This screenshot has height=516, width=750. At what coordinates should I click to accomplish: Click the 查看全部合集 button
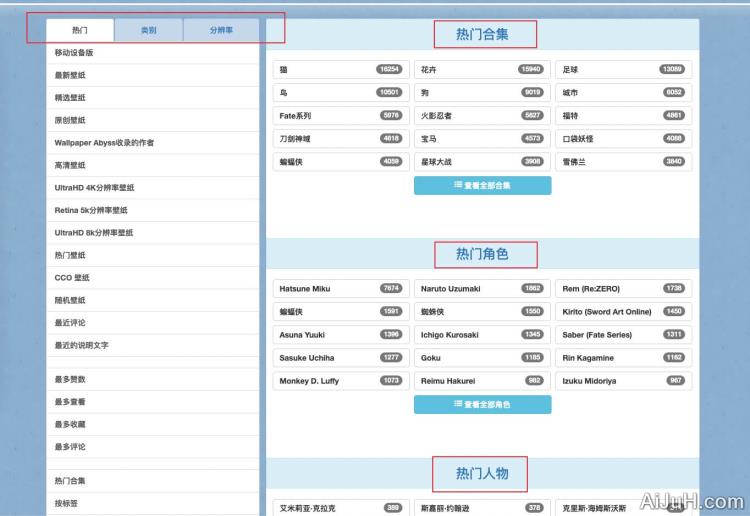click(482, 185)
